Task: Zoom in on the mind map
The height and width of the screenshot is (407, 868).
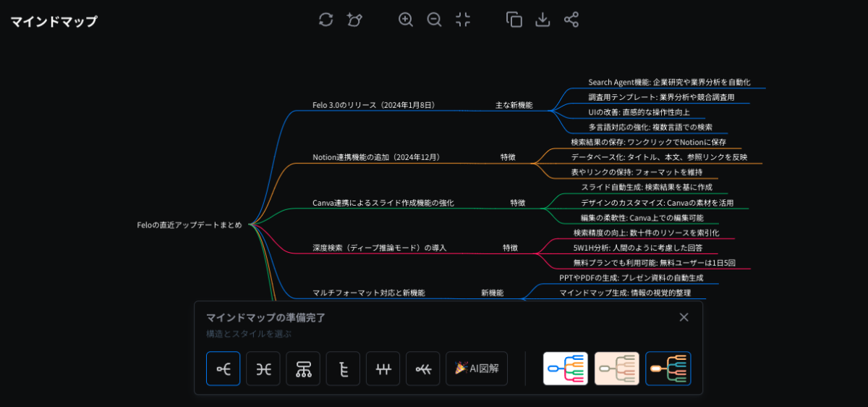Action: (x=406, y=20)
